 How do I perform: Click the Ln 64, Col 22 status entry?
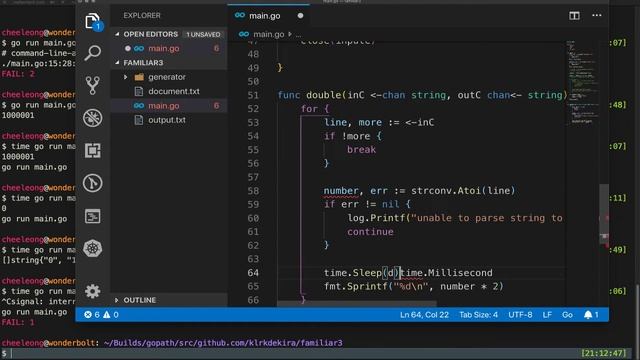424,315
